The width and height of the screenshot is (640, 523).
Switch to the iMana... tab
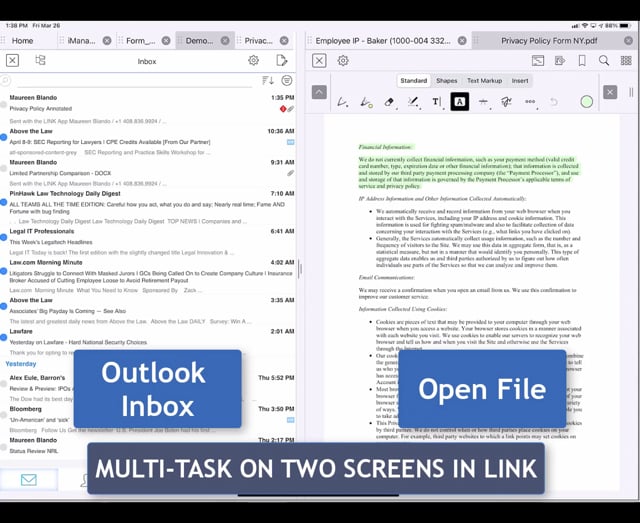click(81, 41)
